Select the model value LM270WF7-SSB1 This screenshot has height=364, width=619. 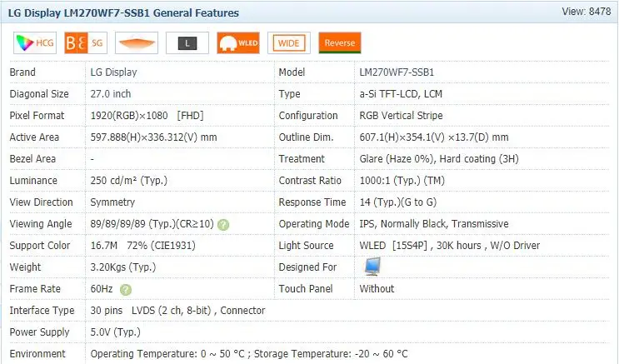(397, 72)
